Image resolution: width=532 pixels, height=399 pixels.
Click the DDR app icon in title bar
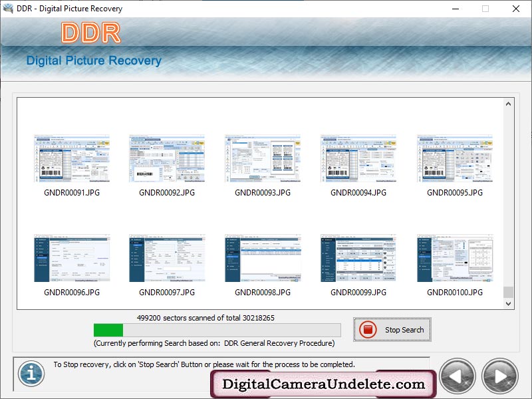click(x=8, y=8)
